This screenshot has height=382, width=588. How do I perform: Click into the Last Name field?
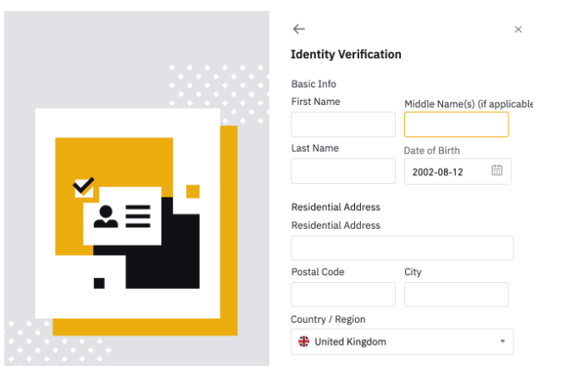point(343,171)
